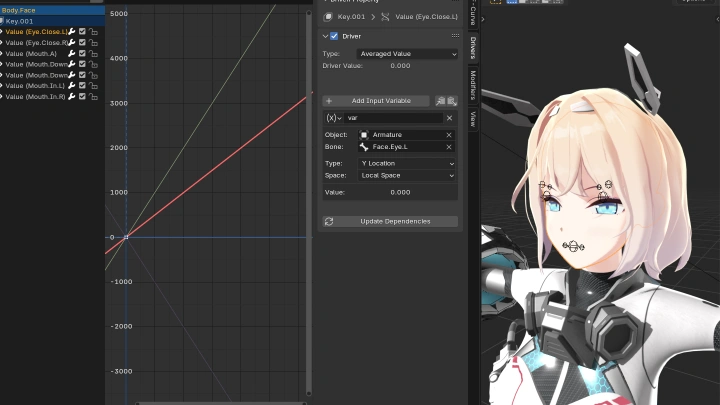Copy driver variables icon beside Add Input Variable
Image resolution: width=720 pixels, height=405 pixels.
point(440,101)
